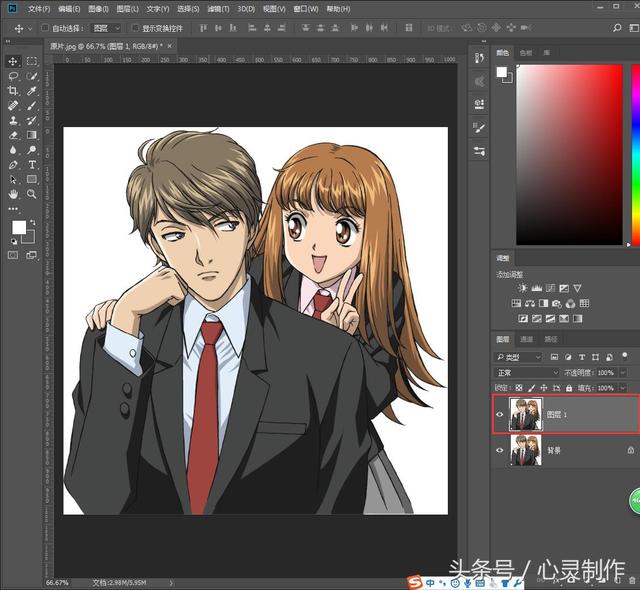This screenshot has height=590, width=640.
Task: Select the Brush tool
Action: pyautogui.click(x=31, y=105)
